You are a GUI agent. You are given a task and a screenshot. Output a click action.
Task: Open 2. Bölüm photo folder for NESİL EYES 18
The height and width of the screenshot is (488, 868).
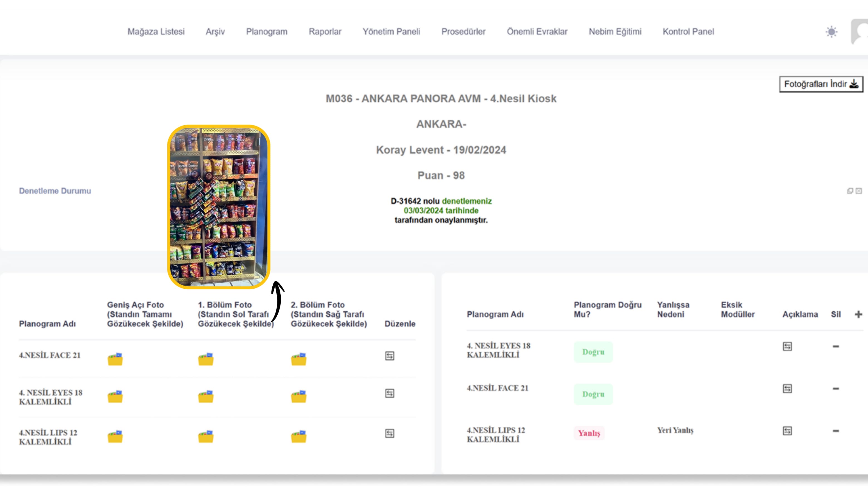[x=299, y=397]
